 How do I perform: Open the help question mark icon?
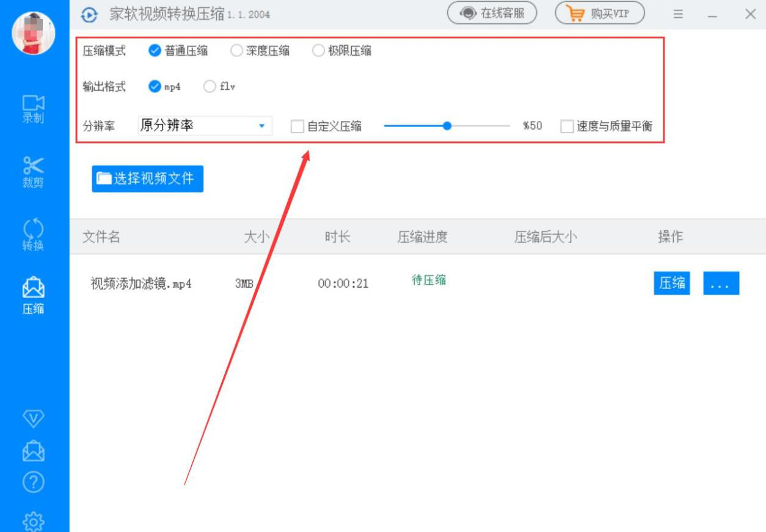tap(34, 483)
